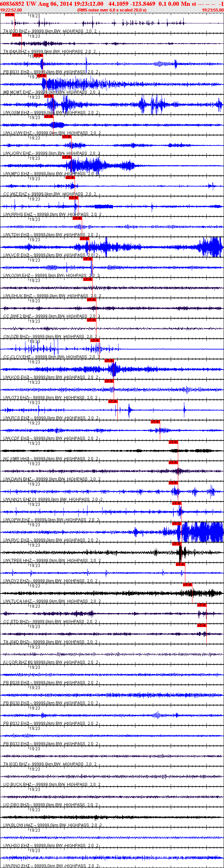Click the RMS noise scaling note

tap(112, 10)
